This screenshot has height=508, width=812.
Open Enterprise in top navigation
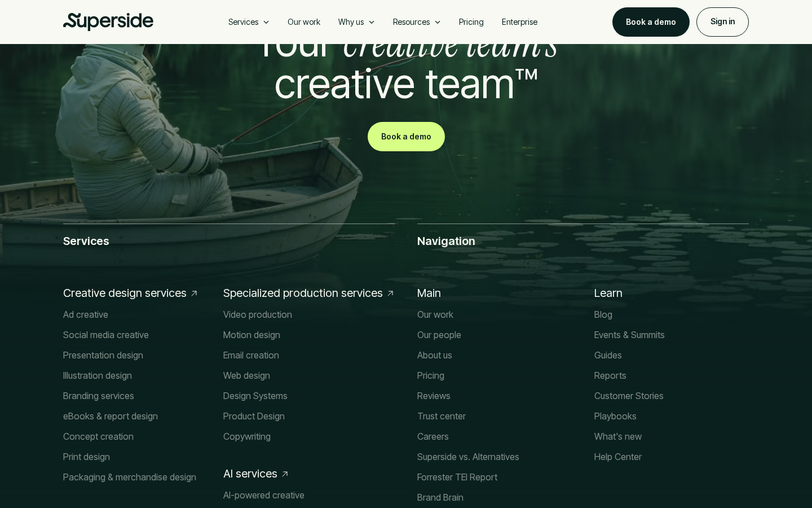(x=519, y=22)
